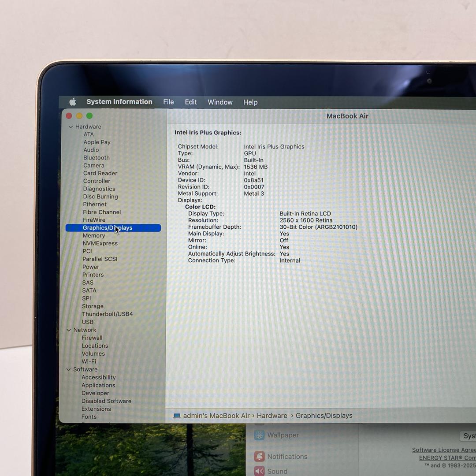Click the green full-screen window button
The width and height of the screenshot is (476, 476).
point(89,115)
